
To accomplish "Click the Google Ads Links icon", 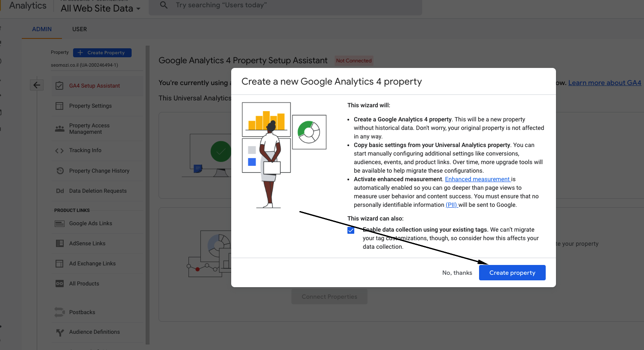I will (x=59, y=224).
